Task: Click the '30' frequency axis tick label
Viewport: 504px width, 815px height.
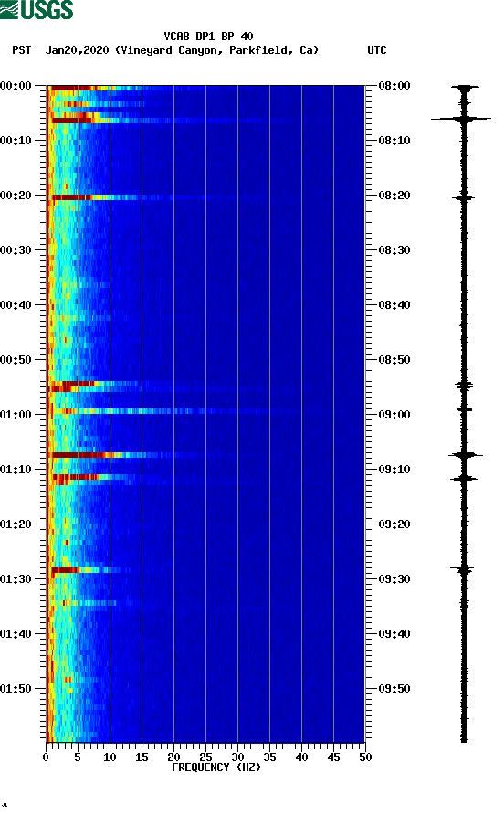Action: pyautogui.click(x=237, y=757)
